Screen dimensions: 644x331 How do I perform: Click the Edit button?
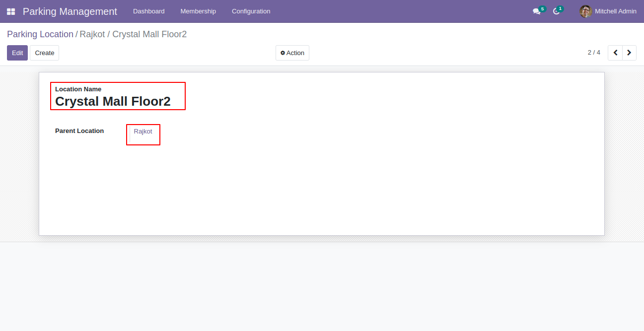[17, 53]
